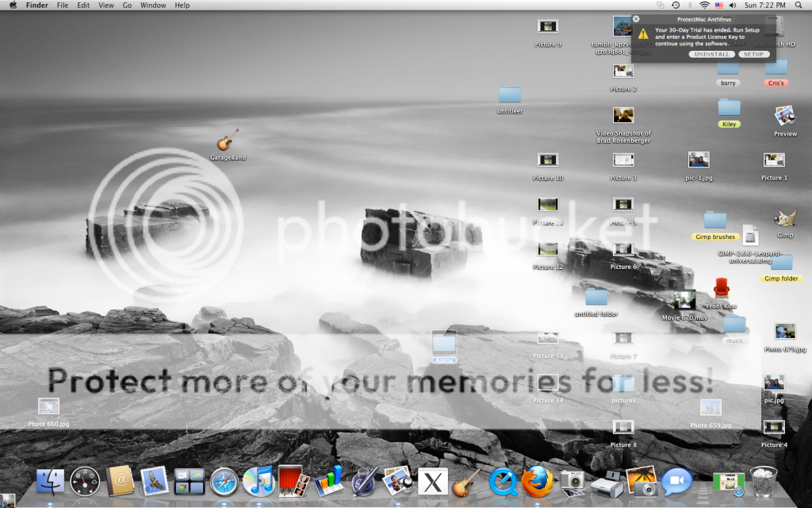Launch iTunes in the dock
Screen dimensions: 812x508
click(x=259, y=481)
